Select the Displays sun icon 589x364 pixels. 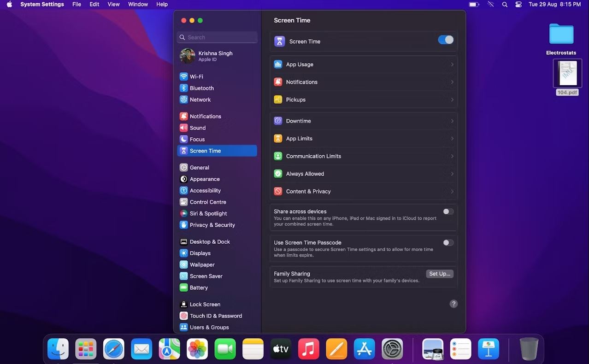[x=183, y=253]
